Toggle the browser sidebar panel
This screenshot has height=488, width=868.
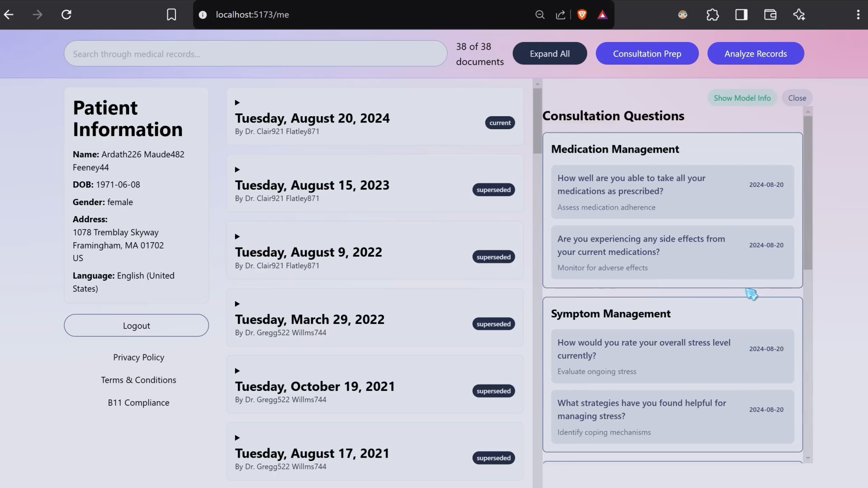(741, 14)
